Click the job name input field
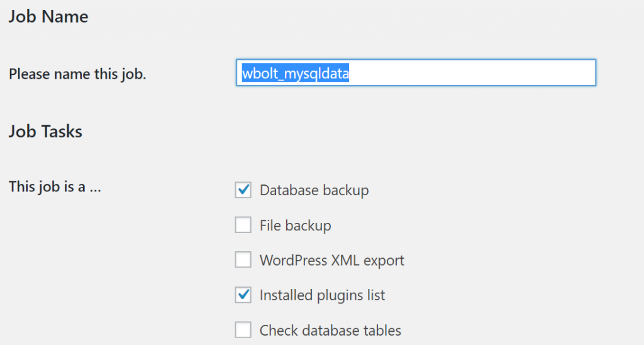644x345 pixels. pos(415,73)
